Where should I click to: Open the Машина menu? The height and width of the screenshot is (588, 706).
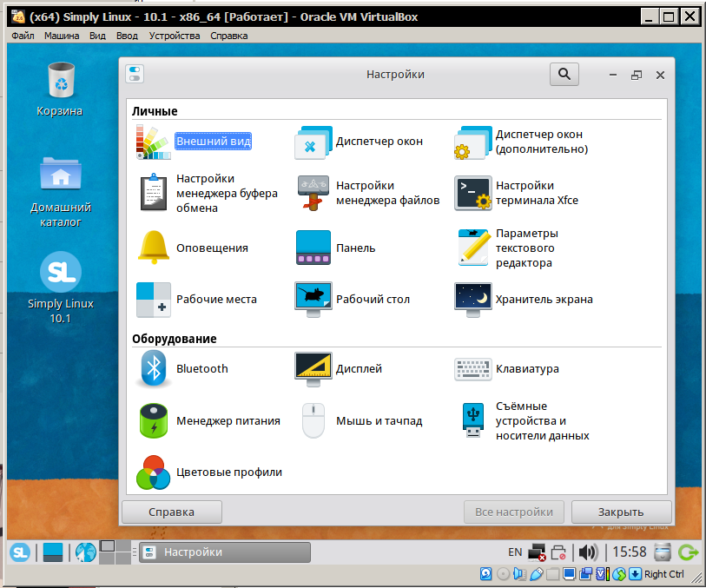point(62,36)
